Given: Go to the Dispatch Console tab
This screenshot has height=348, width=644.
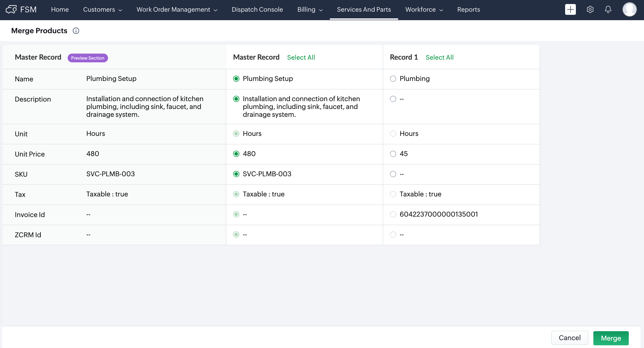Looking at the screenshot, I should click(x=257, y=9).
